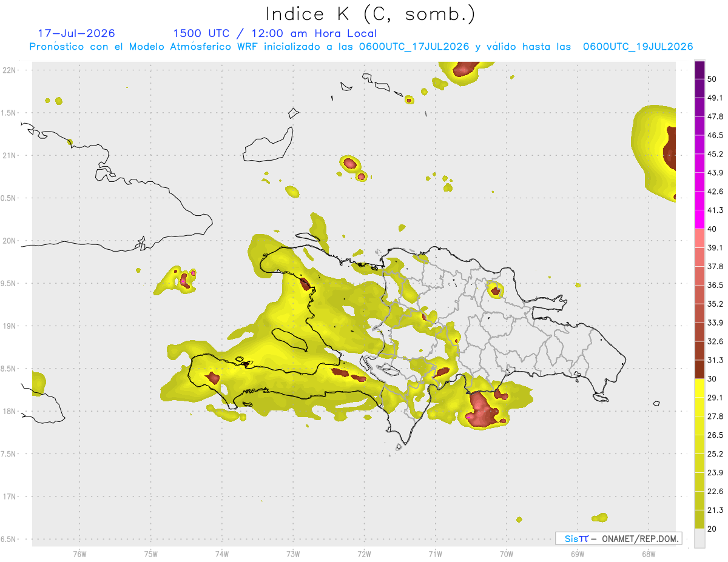Click the '33.9' colorbar value label
Screen dimensions: 728x562
pos(715,323)
